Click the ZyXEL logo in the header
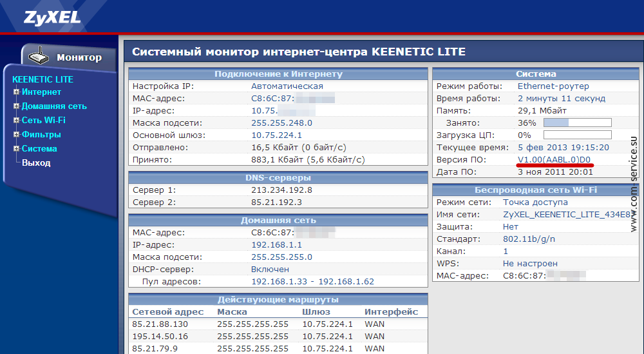This screenshot has height=354, width=644. [53, 17]
